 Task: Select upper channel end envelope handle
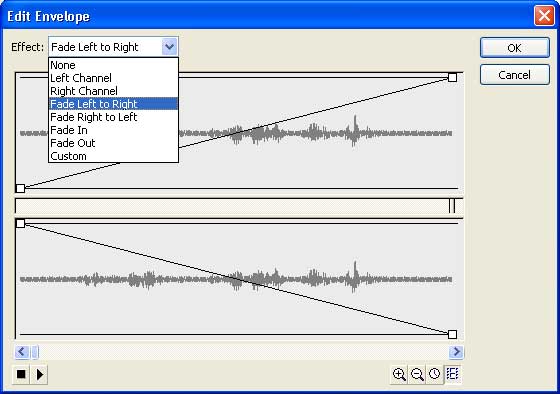pyautogui.click(x=452, y=77)
